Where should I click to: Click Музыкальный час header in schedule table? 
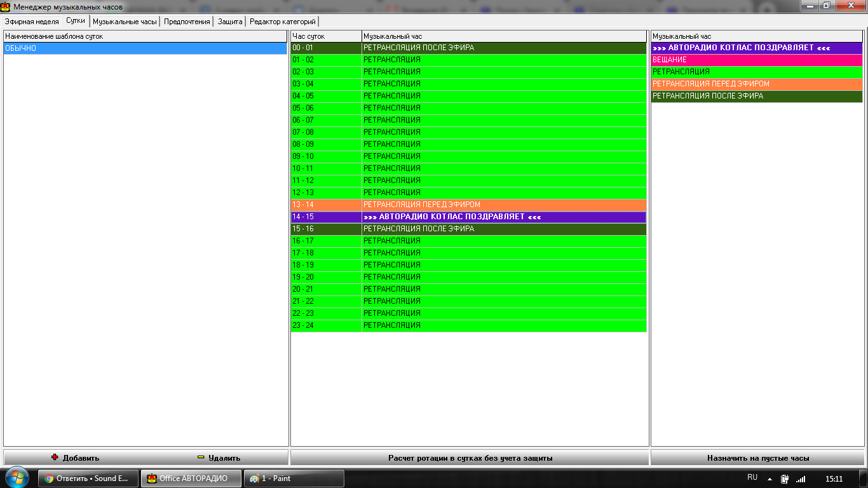point(505,37)
